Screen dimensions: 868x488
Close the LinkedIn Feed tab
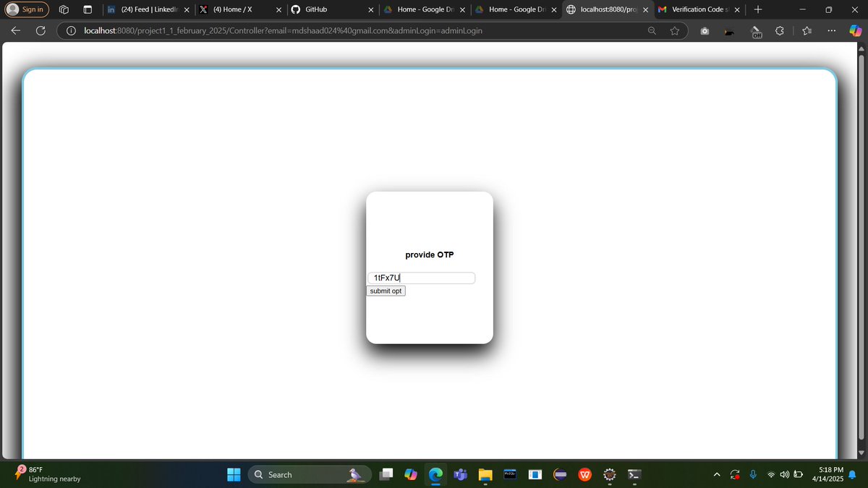click(x=187, y=10)
